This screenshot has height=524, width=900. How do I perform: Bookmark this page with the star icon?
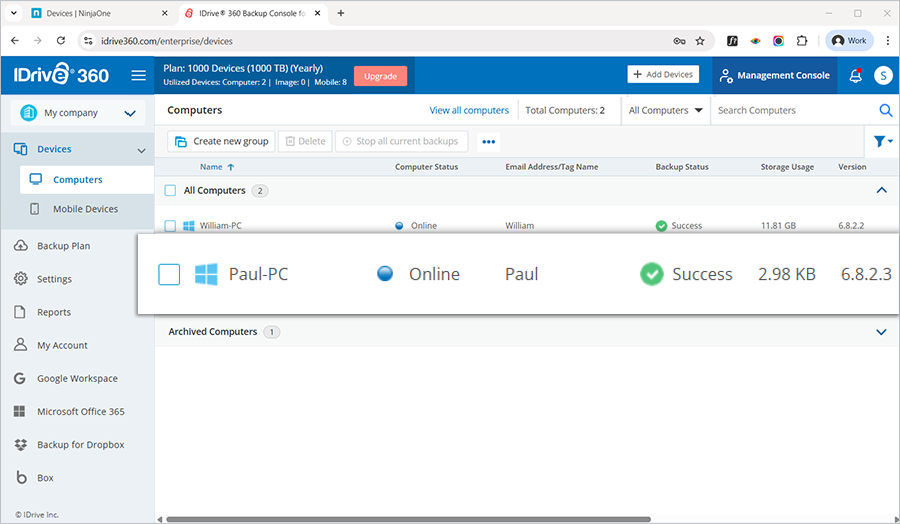tap(700, 41)
